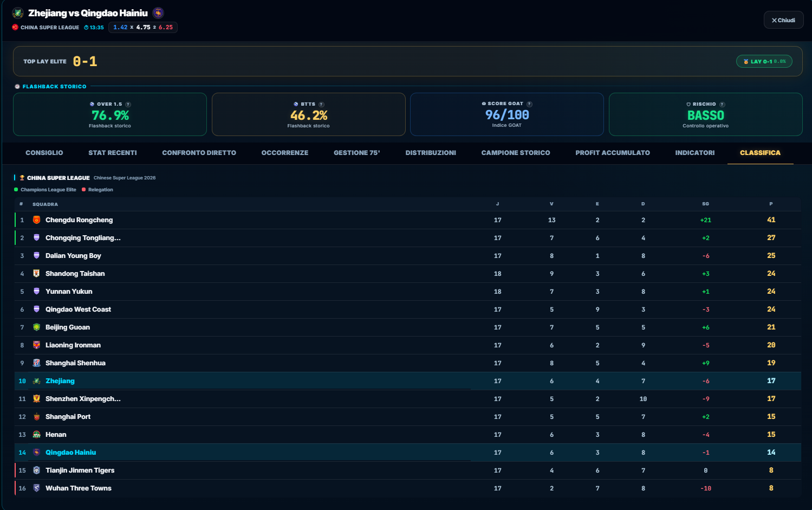Click Qingdao Hainiu name in standings
The image size is (812, 510).
[x=71, y=453]
